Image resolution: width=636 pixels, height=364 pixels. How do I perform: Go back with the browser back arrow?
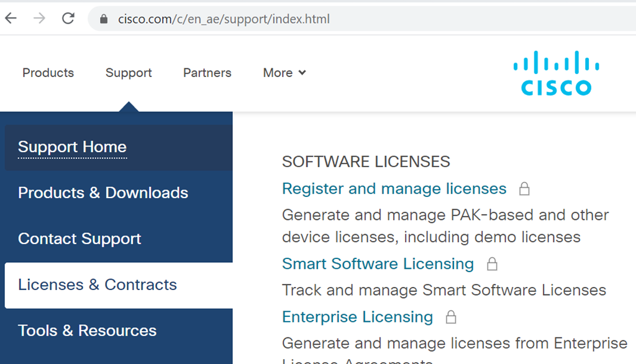(x=11, y=18)
